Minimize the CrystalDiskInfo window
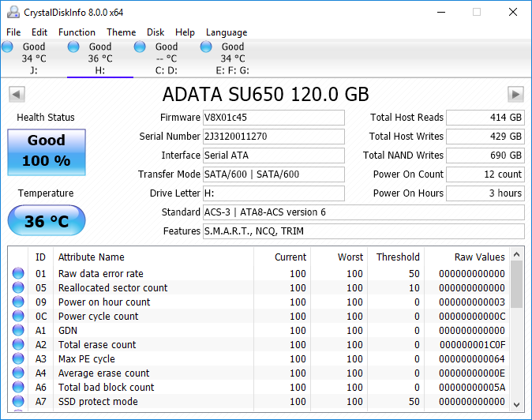Screen dimensions: 532x420 tap(441, 12)
